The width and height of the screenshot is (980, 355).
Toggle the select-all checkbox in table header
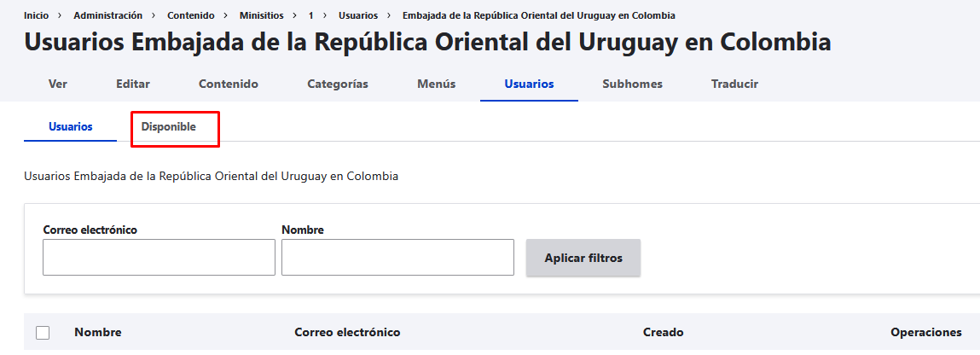click(43, 333)
